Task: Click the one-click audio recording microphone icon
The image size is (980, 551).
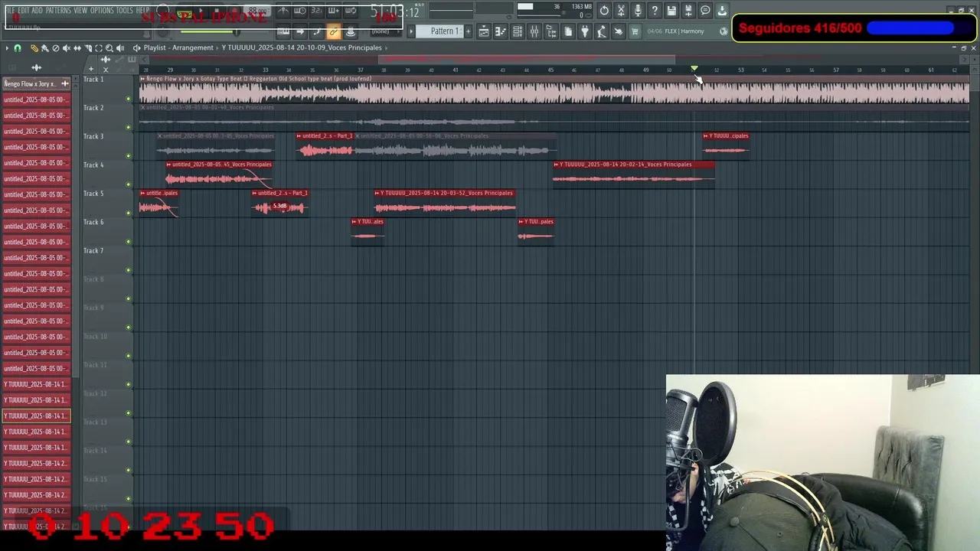Action: coord(638,11)
